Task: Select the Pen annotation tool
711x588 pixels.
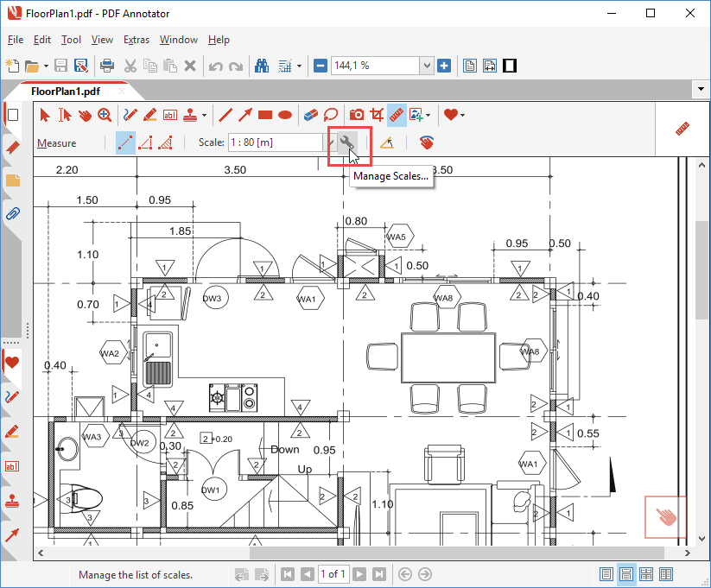Action: [130, 114]
